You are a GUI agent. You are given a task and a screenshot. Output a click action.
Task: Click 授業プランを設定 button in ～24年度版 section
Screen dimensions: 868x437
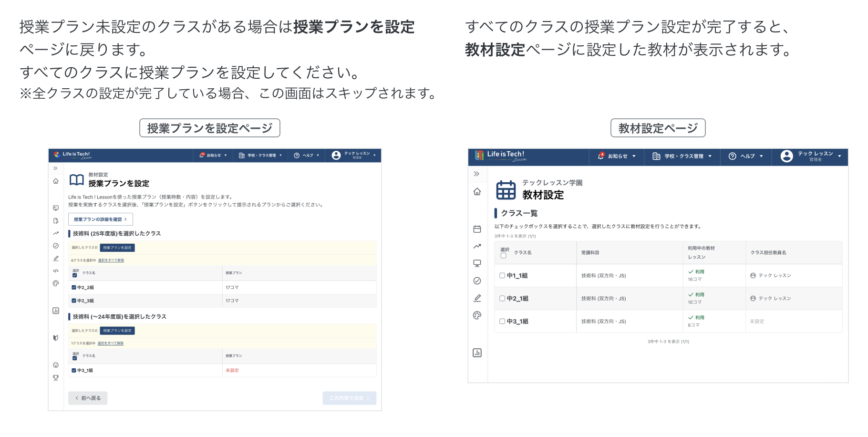117,331
